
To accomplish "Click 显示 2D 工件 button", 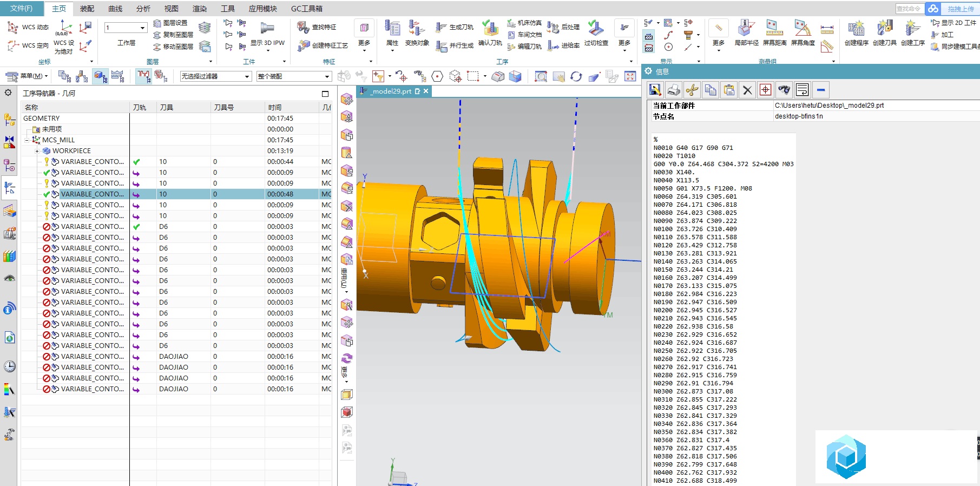I will (x=953, y=23).
